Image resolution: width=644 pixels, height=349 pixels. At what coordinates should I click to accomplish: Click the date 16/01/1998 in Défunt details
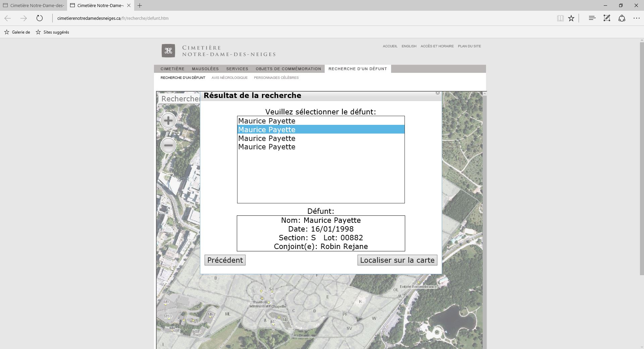(x=332, y=229)
